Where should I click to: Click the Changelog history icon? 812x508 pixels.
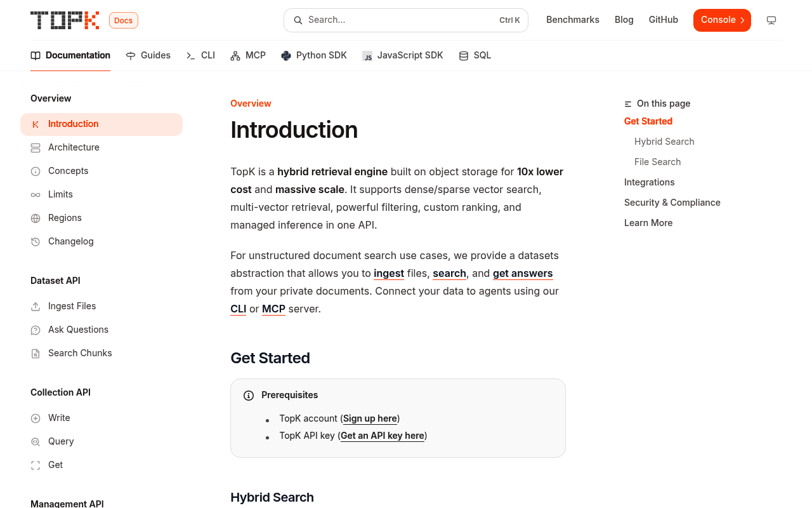tap(36, 241)
